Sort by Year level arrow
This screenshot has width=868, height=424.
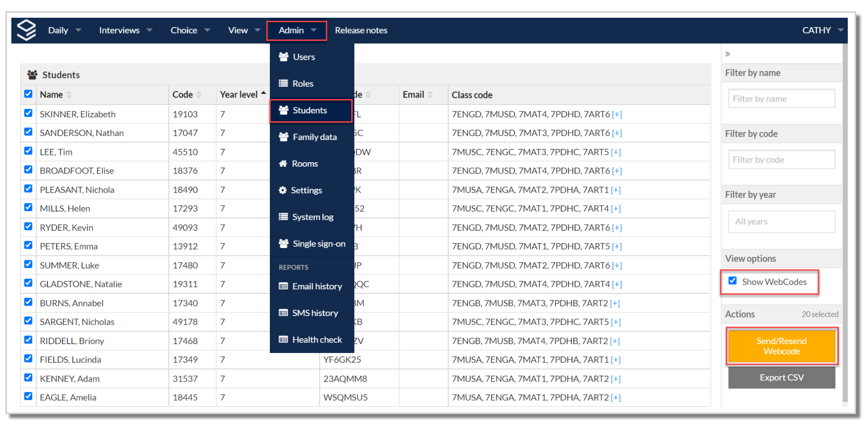click(264, 93)
